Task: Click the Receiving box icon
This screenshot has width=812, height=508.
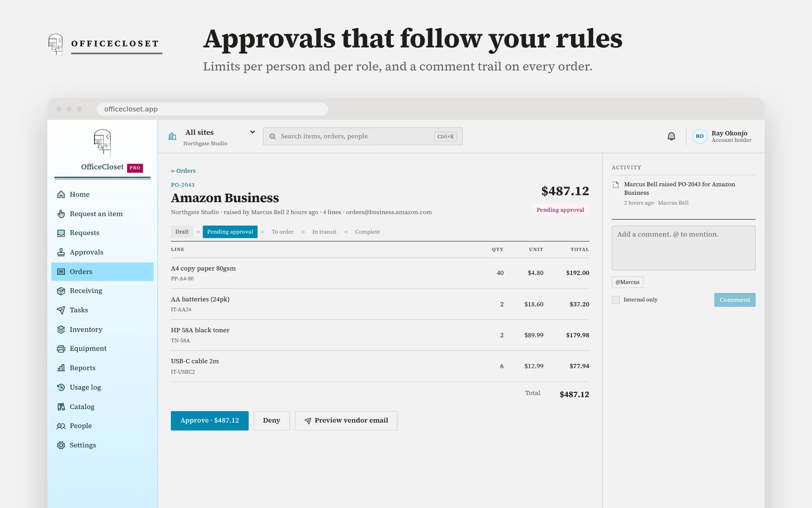Action: point(61,291)
